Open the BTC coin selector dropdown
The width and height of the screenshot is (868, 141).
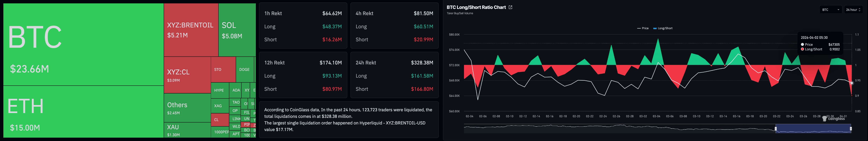click(830, 10)
